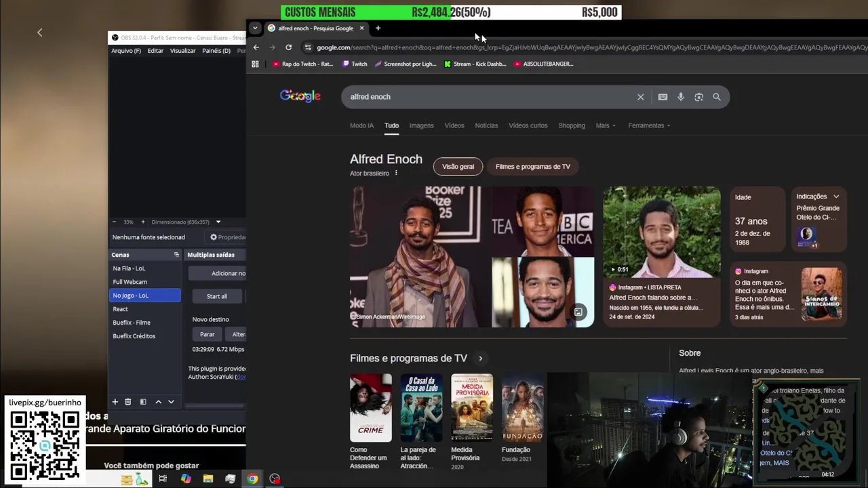Open the OBS Visualizar menu

point(182,51)
